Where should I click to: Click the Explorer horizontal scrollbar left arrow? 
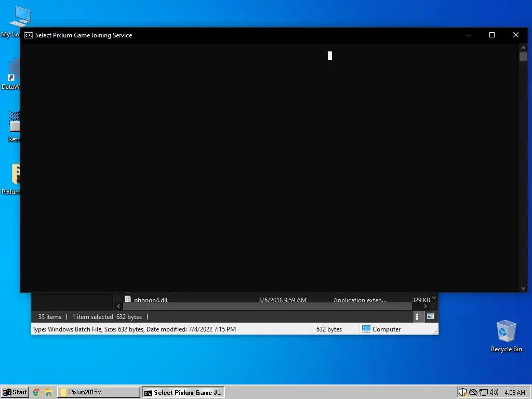point(118,306)
